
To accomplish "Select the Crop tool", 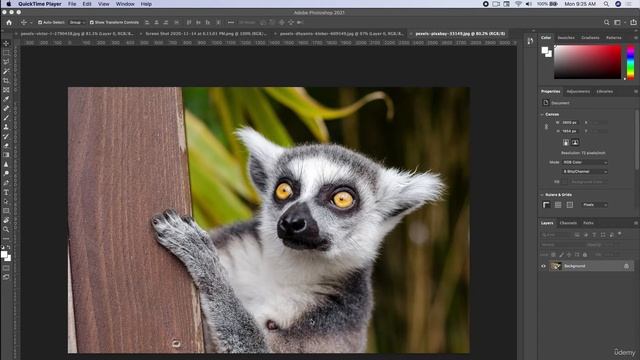I will tap(6, 81).
